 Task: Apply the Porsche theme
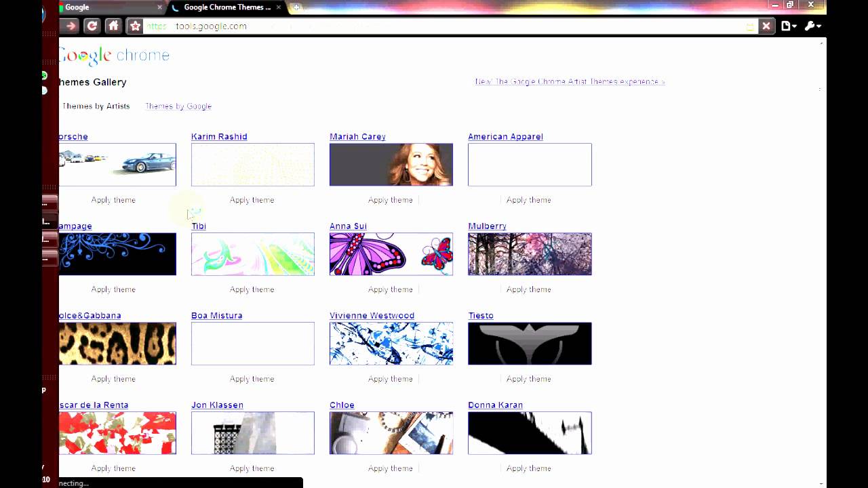(x=113, y=200)
